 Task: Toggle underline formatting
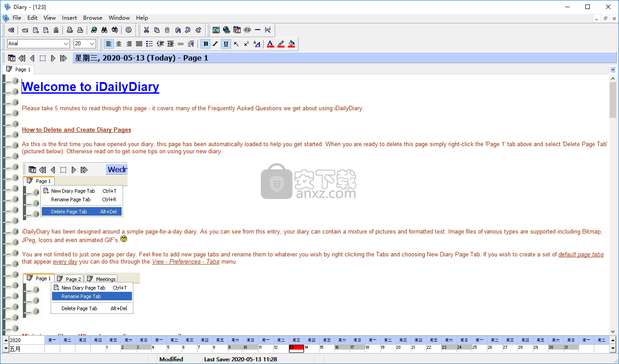226,43
